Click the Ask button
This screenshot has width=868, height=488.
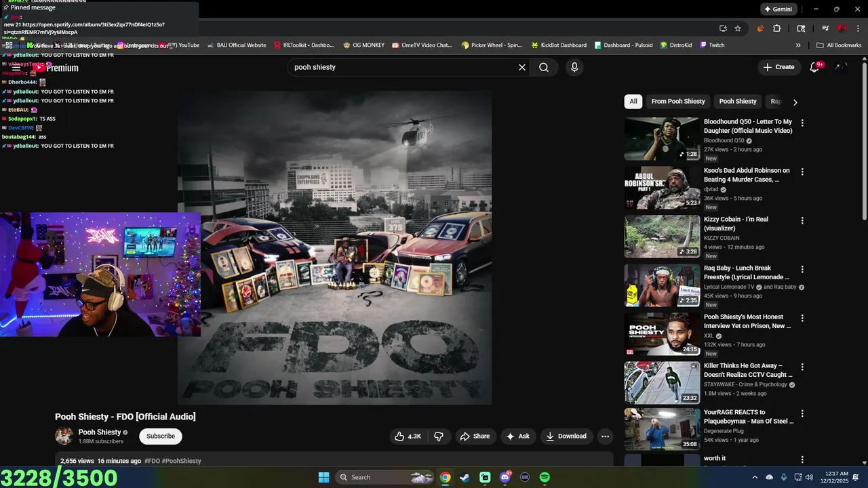pyautogui.click(x=517, y=436)
